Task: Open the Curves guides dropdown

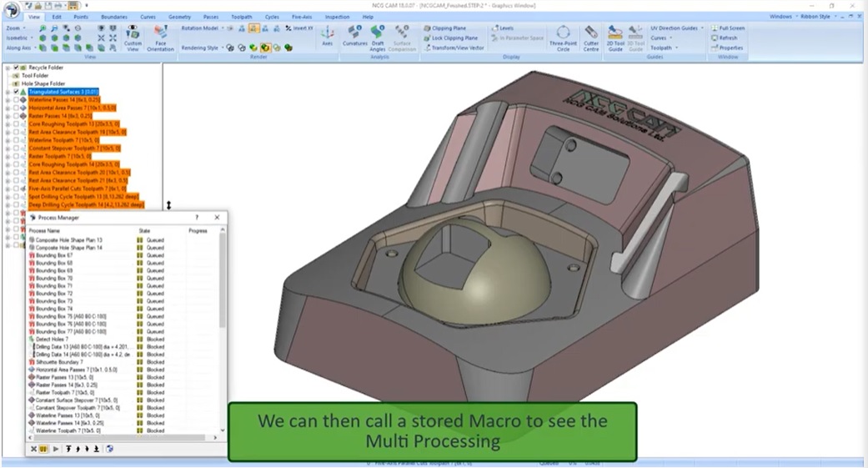Action: click(x=661, y=38)
